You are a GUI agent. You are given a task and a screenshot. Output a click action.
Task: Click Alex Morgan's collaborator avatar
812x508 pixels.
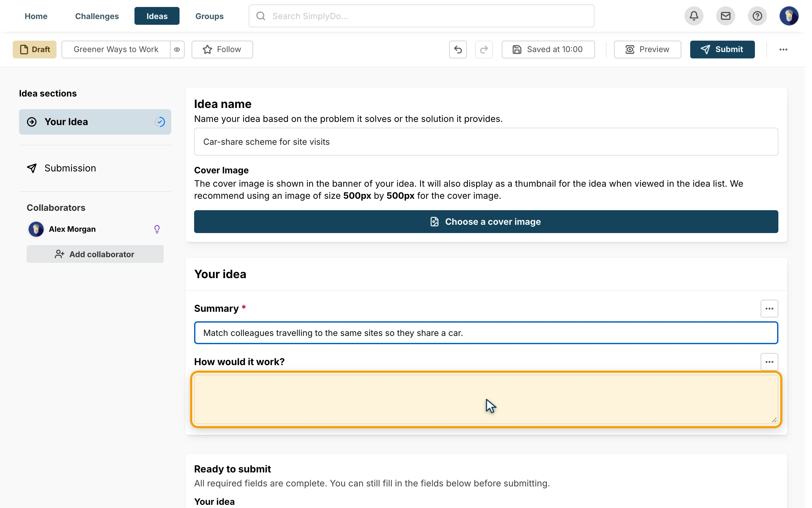(36, 229)
